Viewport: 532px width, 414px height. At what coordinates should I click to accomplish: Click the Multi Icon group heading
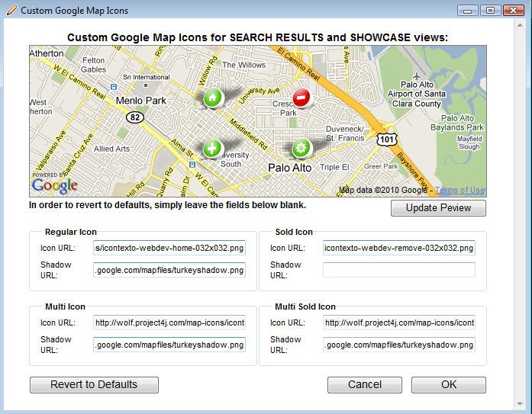(x=65, y=306)
